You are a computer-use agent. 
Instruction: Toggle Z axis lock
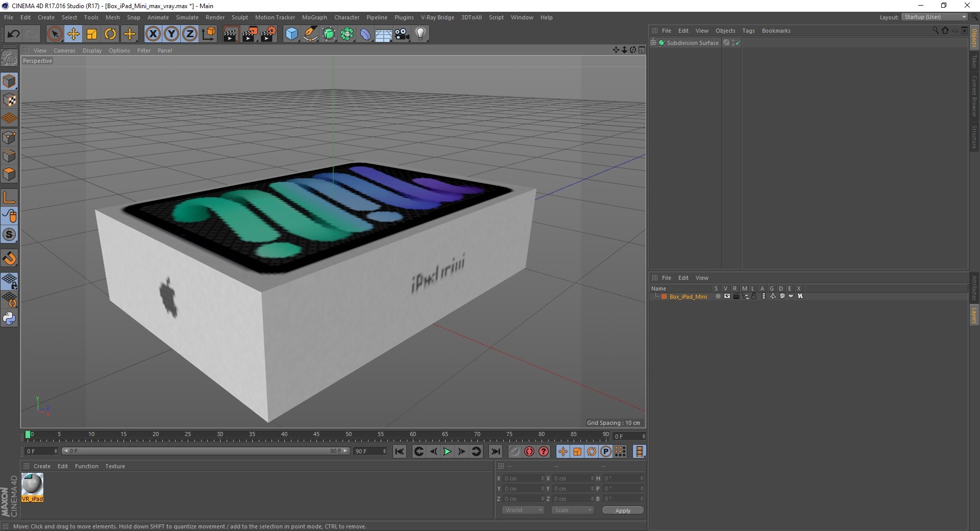(x=189, y=34)
